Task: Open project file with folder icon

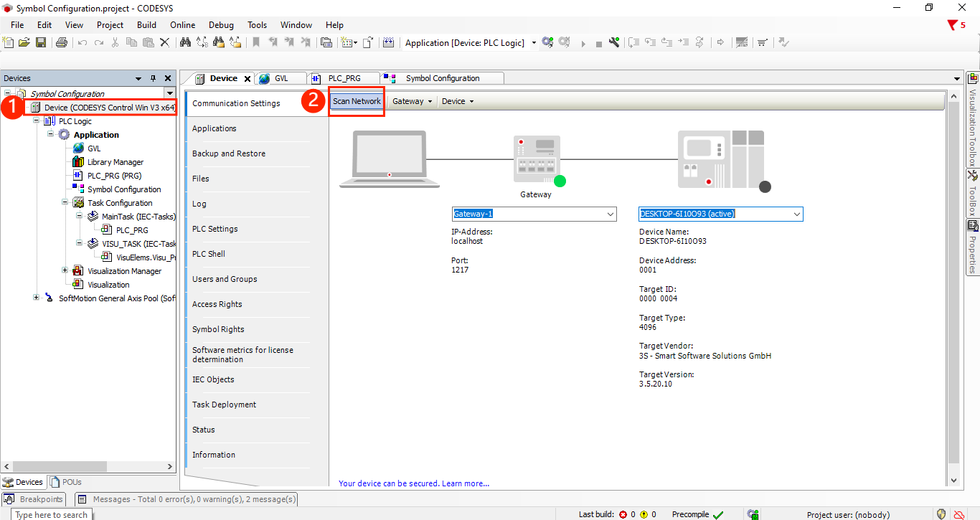Action: pyautogui.click(x=24, y=43)
